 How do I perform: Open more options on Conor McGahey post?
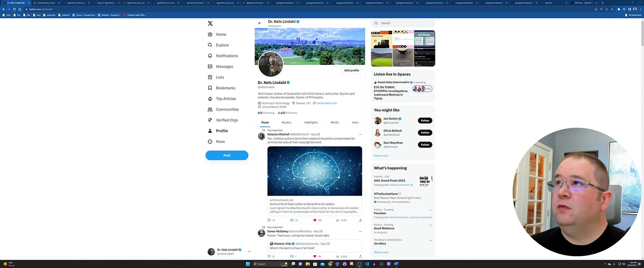[360, 231]
